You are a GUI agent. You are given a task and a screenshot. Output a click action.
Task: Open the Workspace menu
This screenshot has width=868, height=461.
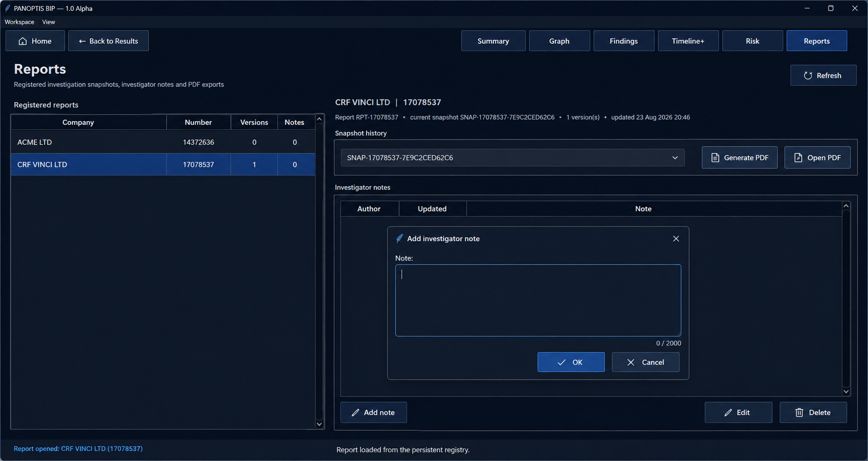[x=20, y=22]
